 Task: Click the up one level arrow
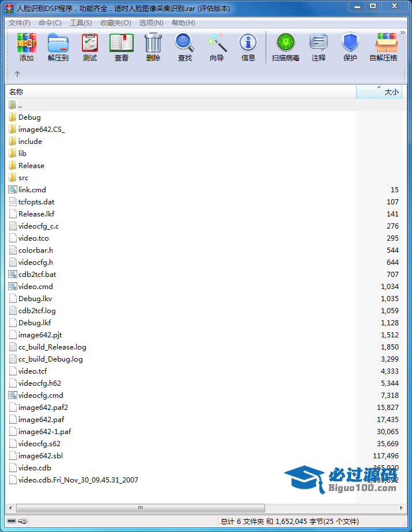click(17, 74)
